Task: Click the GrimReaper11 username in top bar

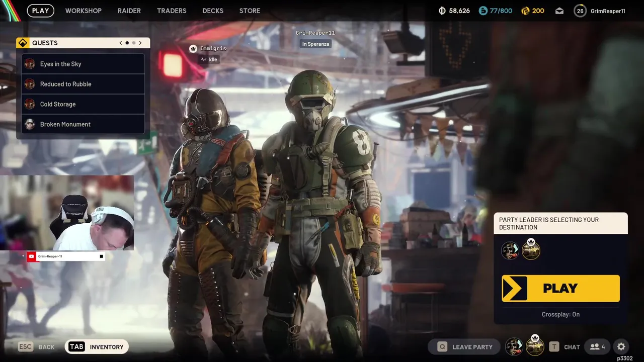Action: tap(608, 11)
